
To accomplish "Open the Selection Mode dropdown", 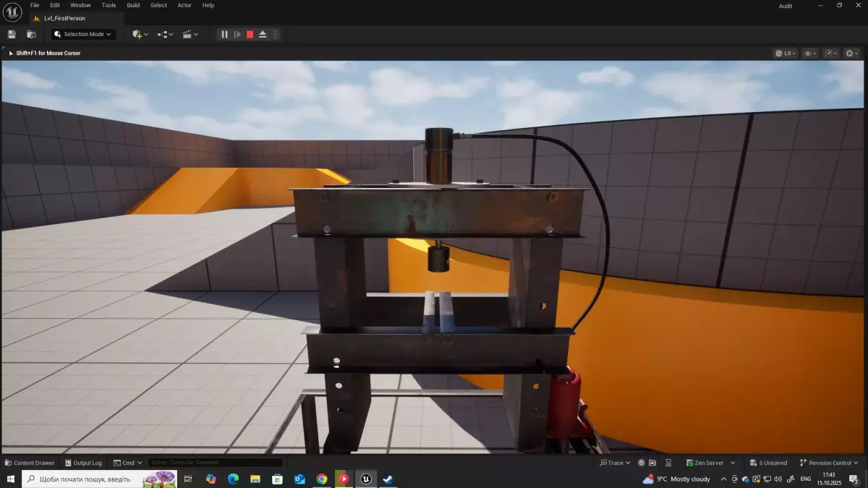I will pos(82,34).
